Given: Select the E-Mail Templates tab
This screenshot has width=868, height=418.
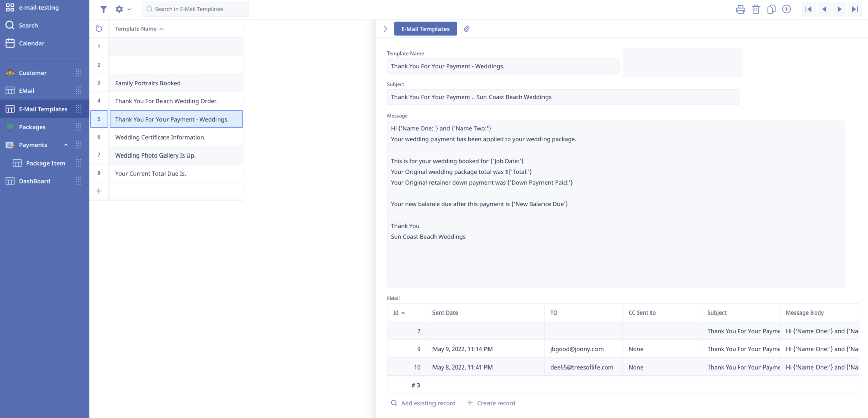Looking at the screenshot, I should tap(425, 29).
